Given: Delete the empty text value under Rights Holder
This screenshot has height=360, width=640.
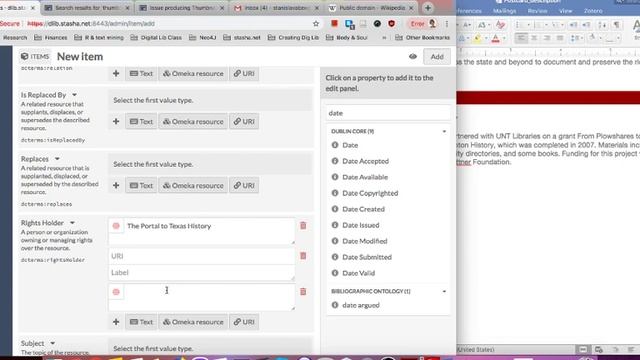Looking at the screenshot, I should pyautogui.click(x=303, y=291).
